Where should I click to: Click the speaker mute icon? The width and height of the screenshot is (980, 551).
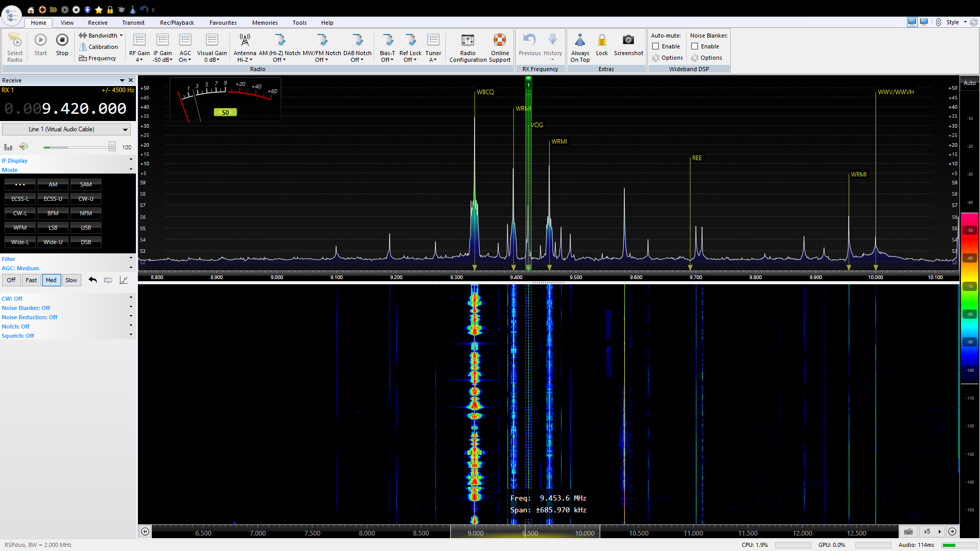(24, 147)
